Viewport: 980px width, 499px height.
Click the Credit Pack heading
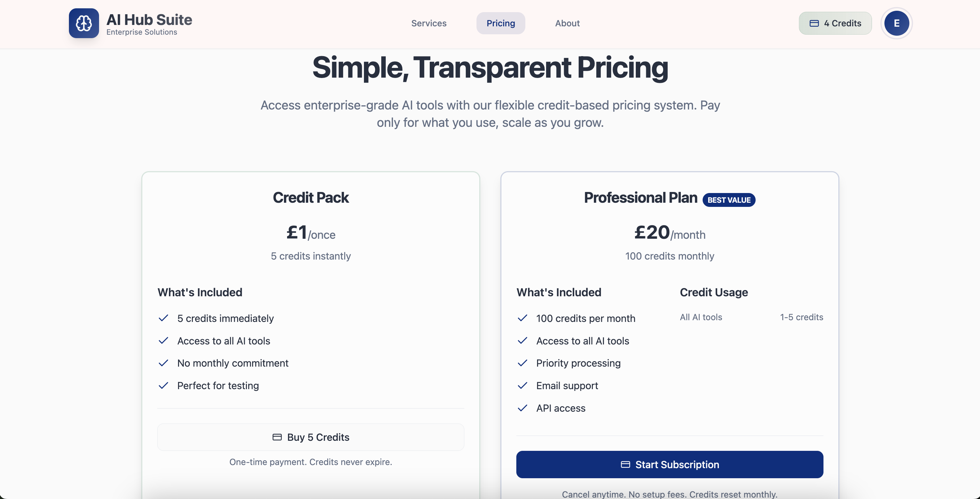coord(310,198)
